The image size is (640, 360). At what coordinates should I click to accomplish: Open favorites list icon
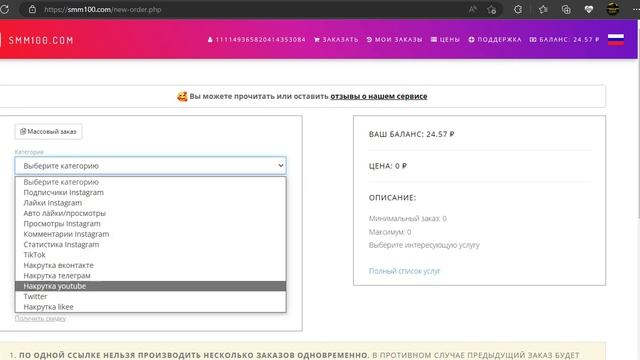click(543, 9)
